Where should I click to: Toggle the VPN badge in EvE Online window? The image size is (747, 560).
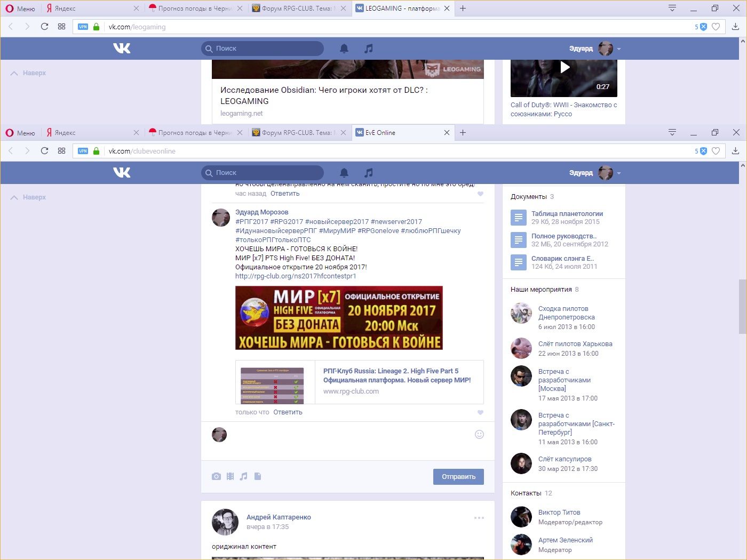coord(83,151)
